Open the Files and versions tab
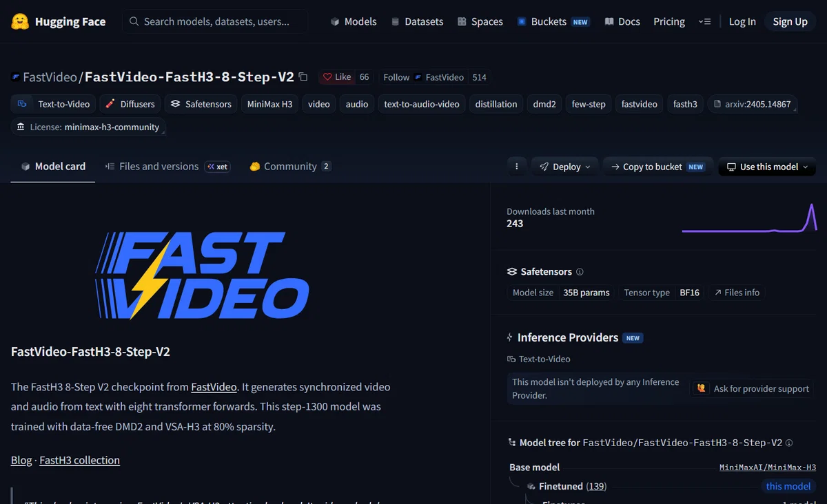This screenshot has width=827, height=504. tap(167, 166)
